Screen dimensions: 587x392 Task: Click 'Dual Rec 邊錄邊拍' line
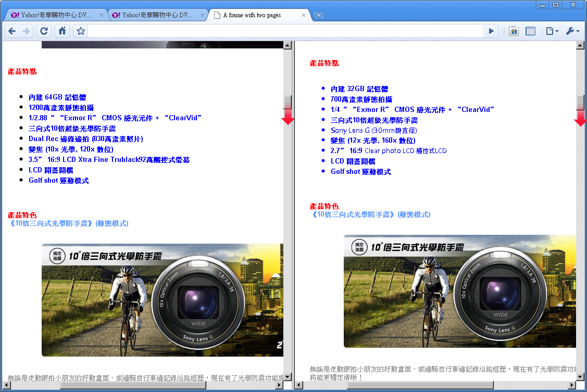[x=86, y=139]
